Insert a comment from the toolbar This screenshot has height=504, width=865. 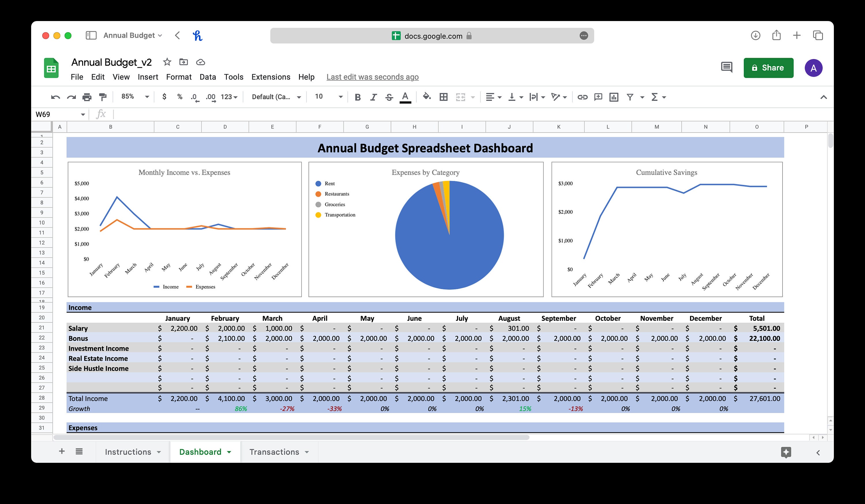click(598, 97)
